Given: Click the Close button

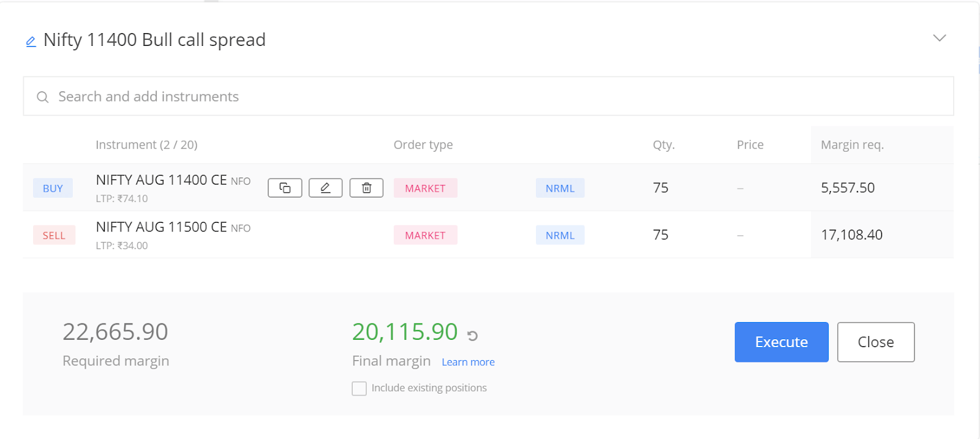Looking at the screenshot, I should click(x=876, y=342).
